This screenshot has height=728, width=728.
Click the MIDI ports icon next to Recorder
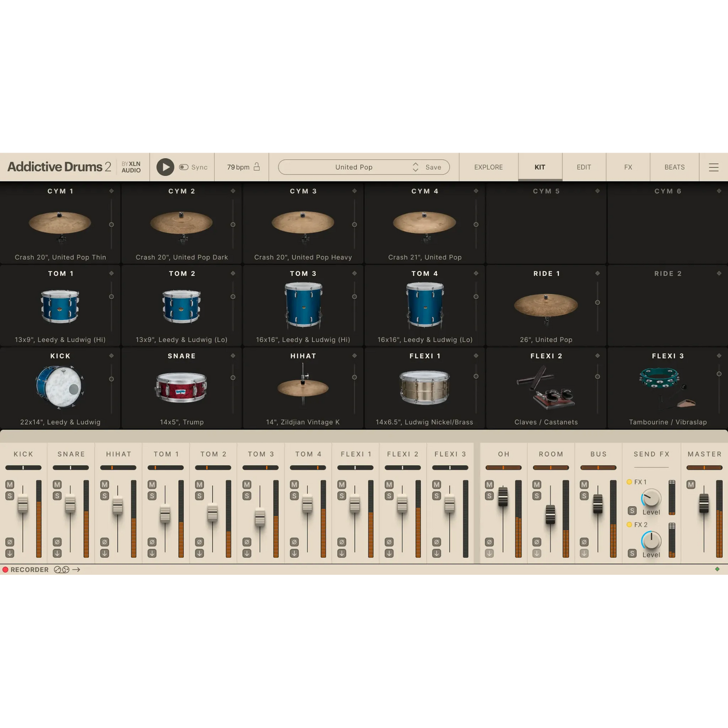click(61, 570)
